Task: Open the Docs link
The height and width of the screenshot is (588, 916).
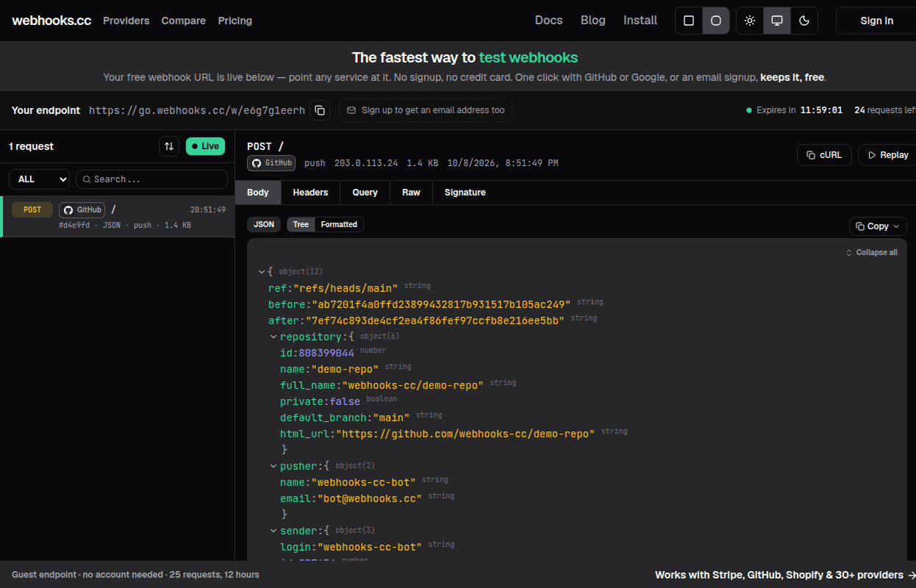Action: [x=548, y=21]
